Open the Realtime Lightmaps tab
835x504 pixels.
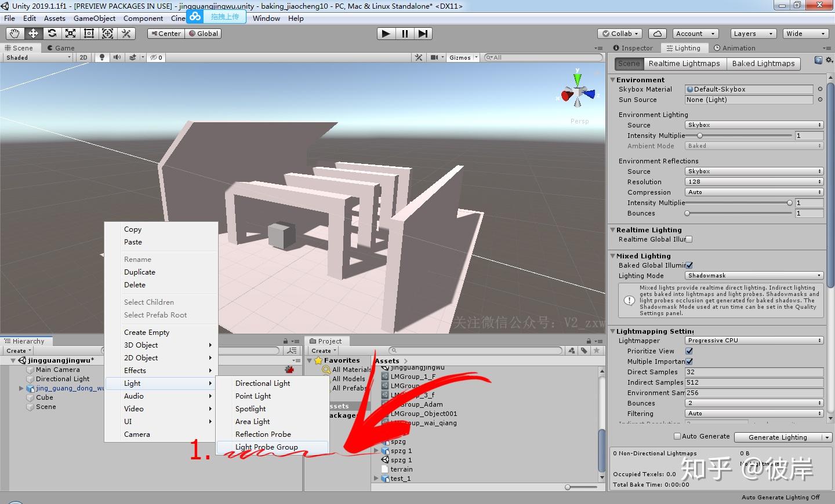coord(684,64)
